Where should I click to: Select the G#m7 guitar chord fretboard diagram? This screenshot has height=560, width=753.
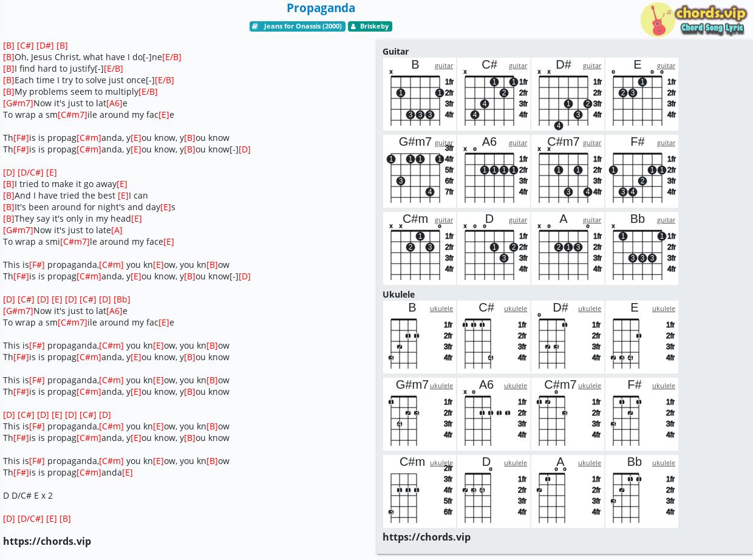point(420,171)
